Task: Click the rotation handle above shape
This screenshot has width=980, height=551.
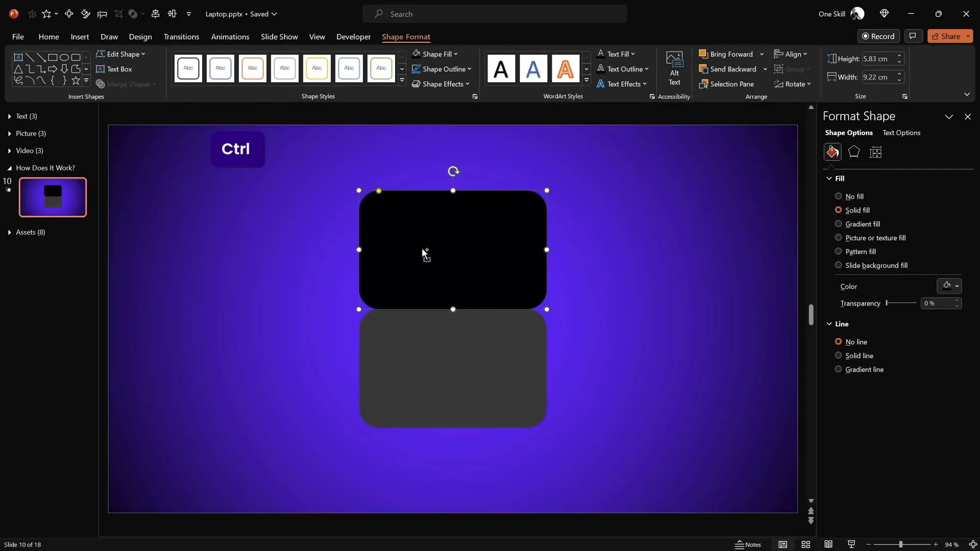Action: click(x=453, y=171)
